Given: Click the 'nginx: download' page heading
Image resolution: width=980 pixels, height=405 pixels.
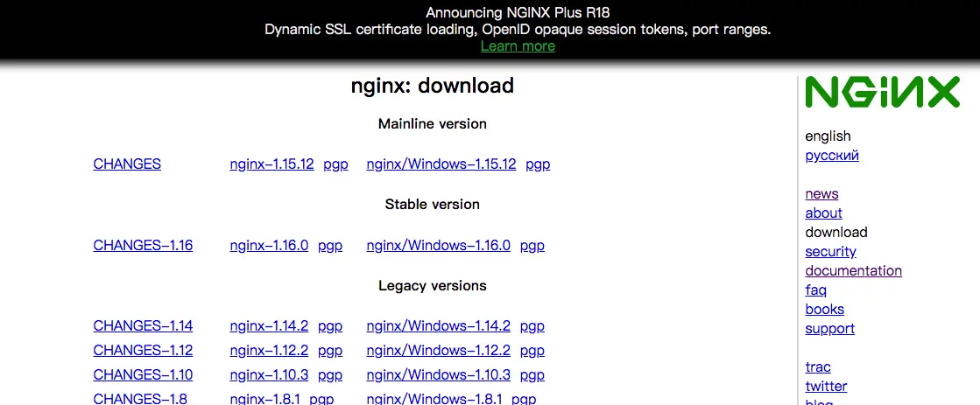Looking at the screenshot, I should 433,85.
